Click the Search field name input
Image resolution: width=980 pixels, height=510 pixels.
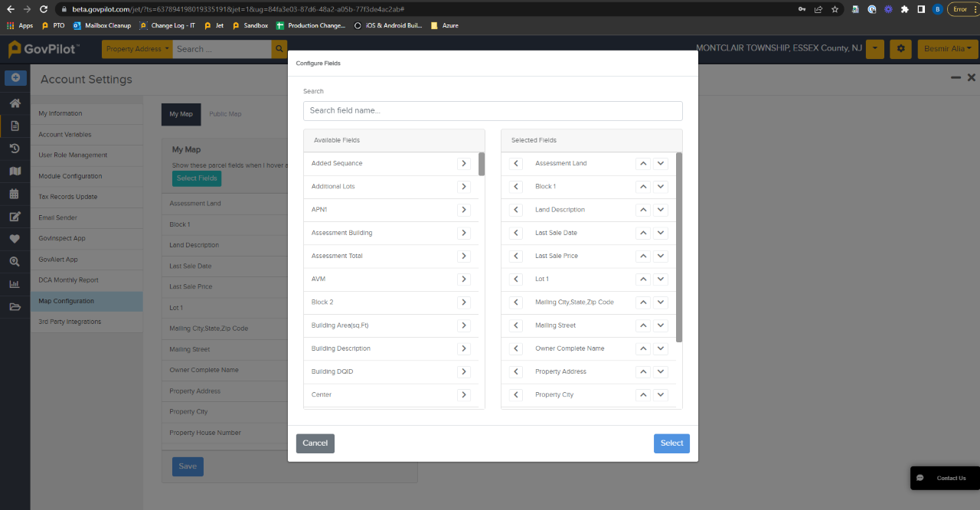492,111
